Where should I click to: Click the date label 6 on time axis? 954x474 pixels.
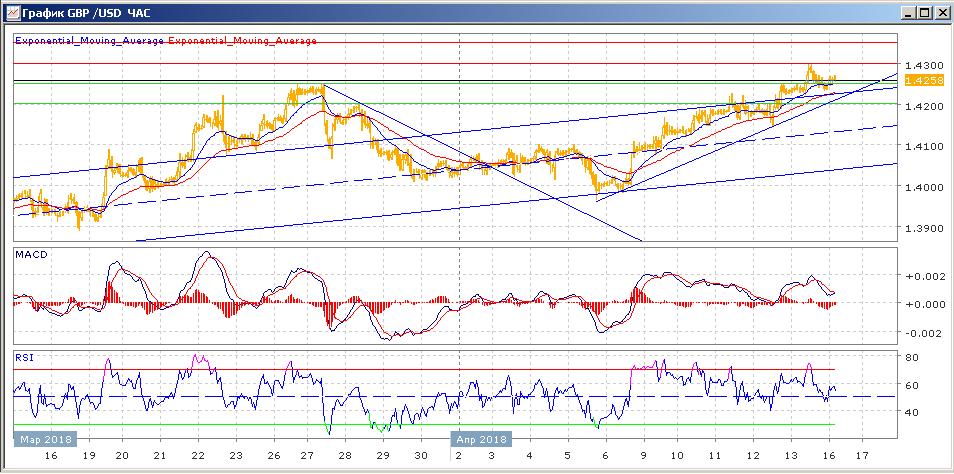click(605, 456)
